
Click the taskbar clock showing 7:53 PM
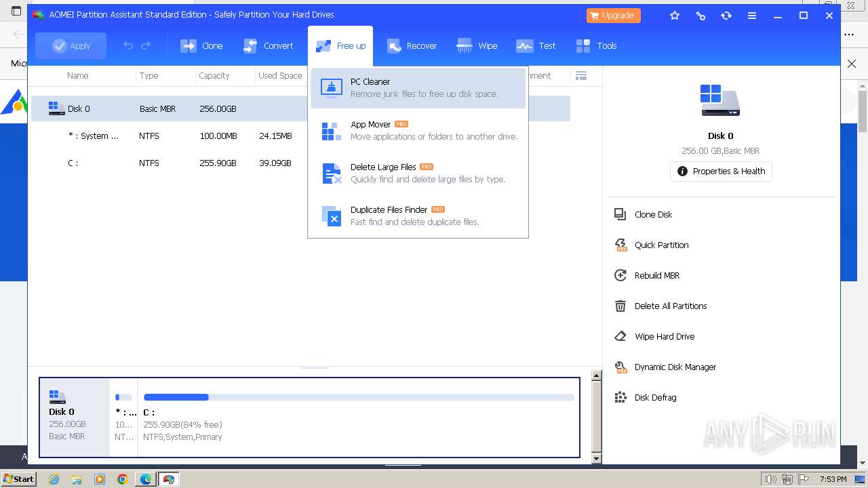point(833,479)
